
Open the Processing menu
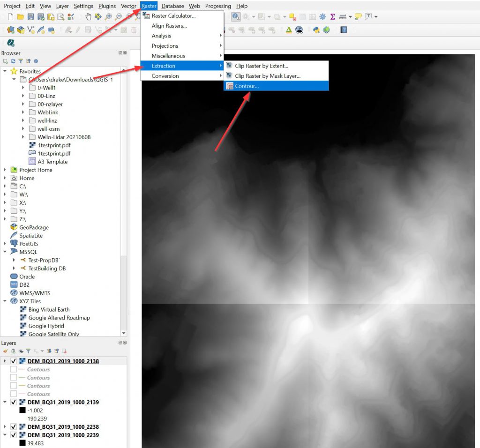click(218, 6)
